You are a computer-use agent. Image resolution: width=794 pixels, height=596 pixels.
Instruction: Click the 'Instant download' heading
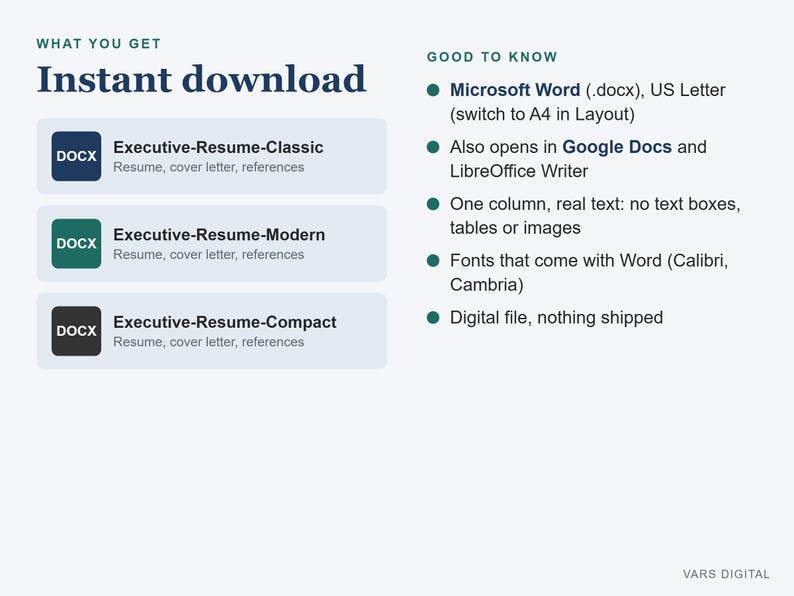(x=201, y=80)
